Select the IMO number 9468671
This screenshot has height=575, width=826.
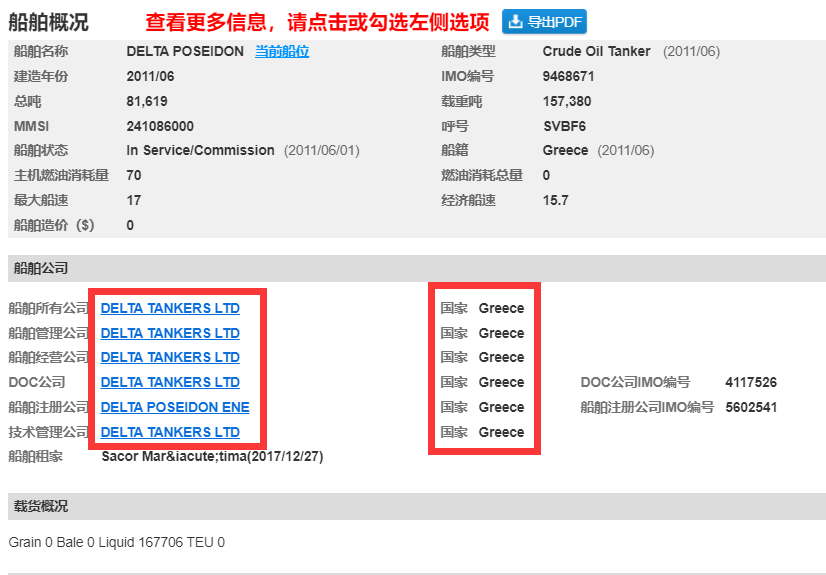click(568, 76)
